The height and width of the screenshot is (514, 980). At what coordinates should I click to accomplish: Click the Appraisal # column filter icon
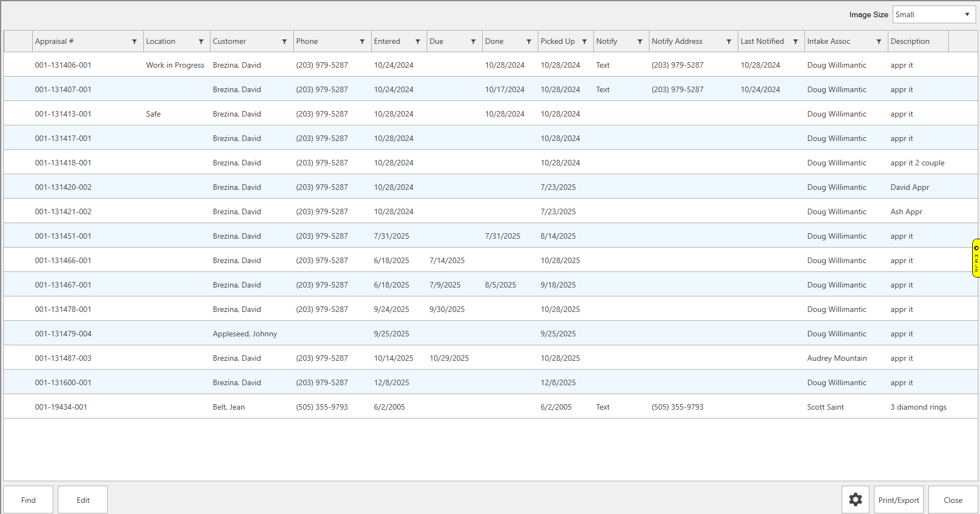coord(134,42)
